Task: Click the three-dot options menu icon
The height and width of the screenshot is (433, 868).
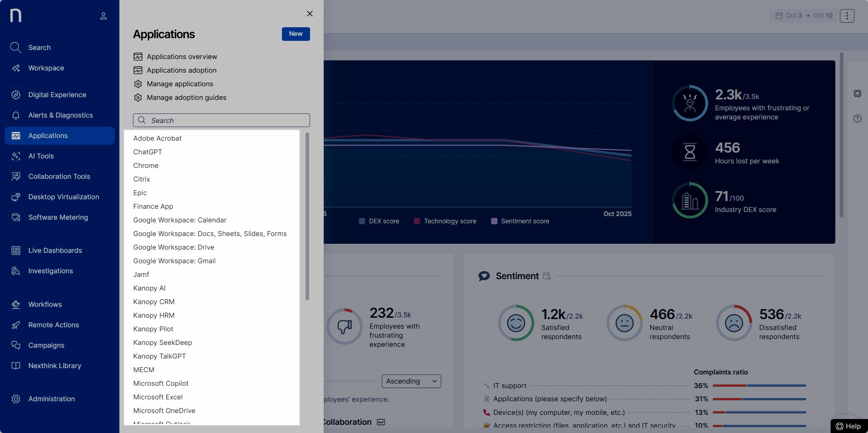Action: click(847, 16)
